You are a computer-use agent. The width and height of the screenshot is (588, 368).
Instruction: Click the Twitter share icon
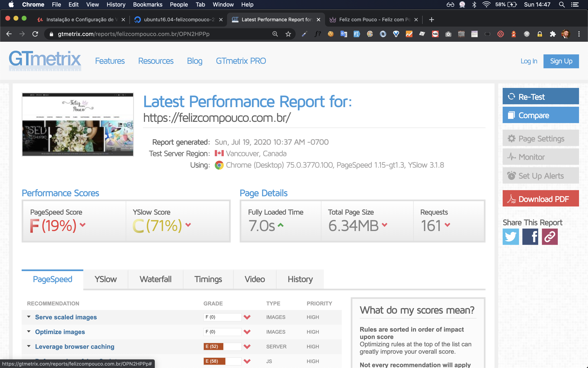(510, 237)
